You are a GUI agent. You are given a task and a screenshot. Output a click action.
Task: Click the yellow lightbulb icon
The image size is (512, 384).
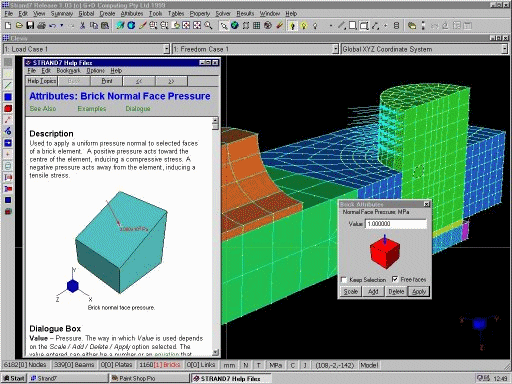[304, 25]
